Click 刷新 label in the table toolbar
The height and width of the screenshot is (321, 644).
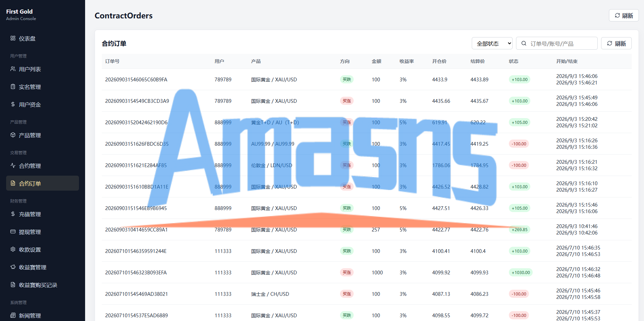click(620, 44)
